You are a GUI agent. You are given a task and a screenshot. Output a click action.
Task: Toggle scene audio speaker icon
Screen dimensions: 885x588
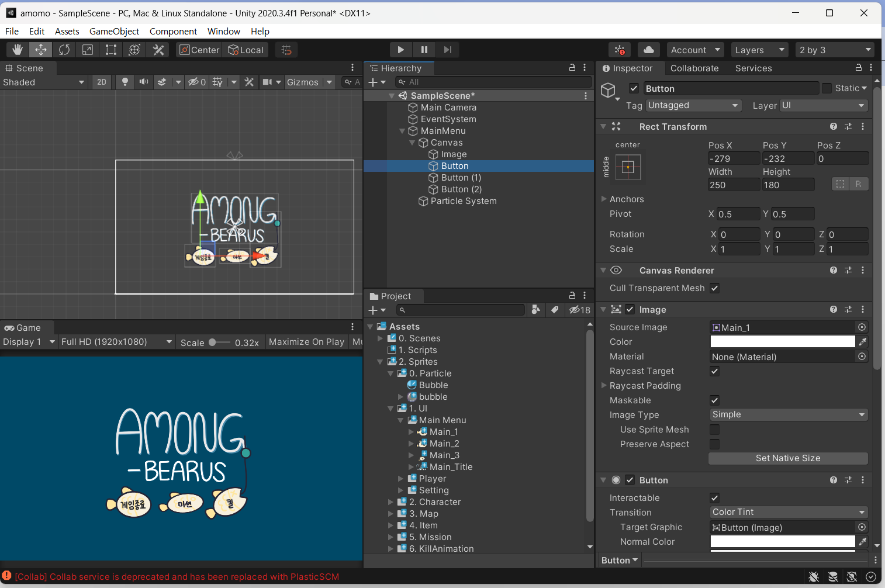143,82
